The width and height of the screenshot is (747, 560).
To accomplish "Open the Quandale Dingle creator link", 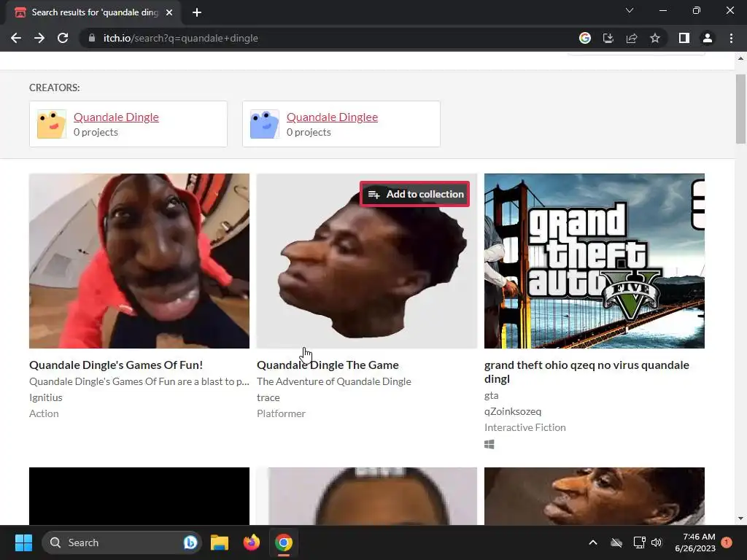I will [x=116, y=117].
